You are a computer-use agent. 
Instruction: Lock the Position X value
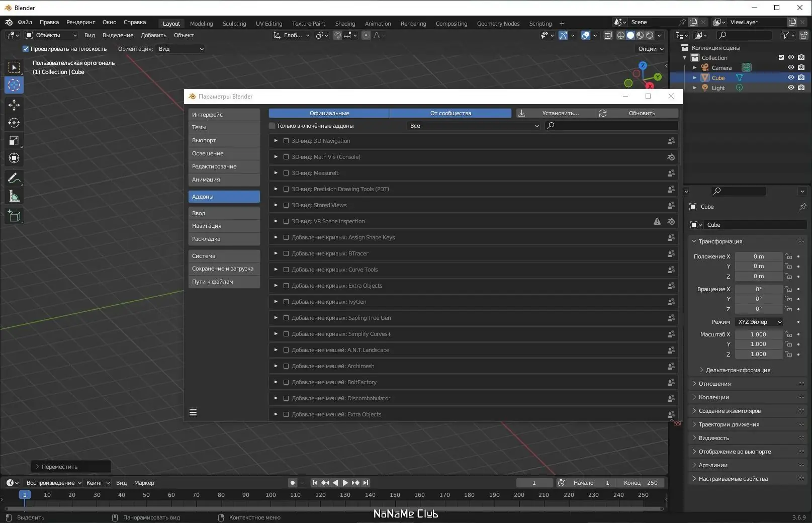click(x=788, y=256)
